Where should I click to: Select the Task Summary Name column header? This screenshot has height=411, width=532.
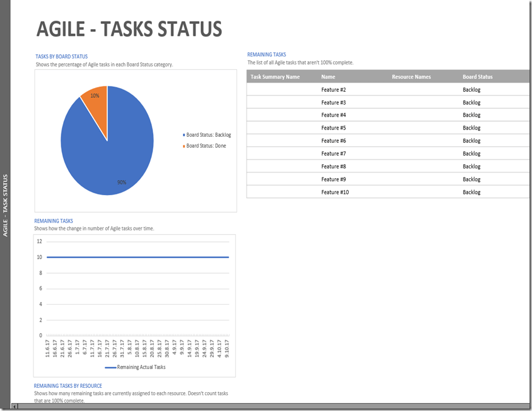(x=275, y=77)
